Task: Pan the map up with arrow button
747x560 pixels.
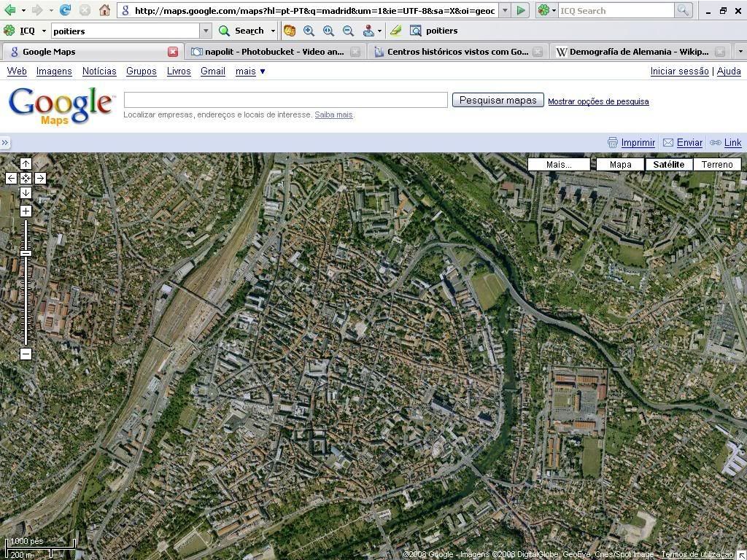Action: coord(26,164)
